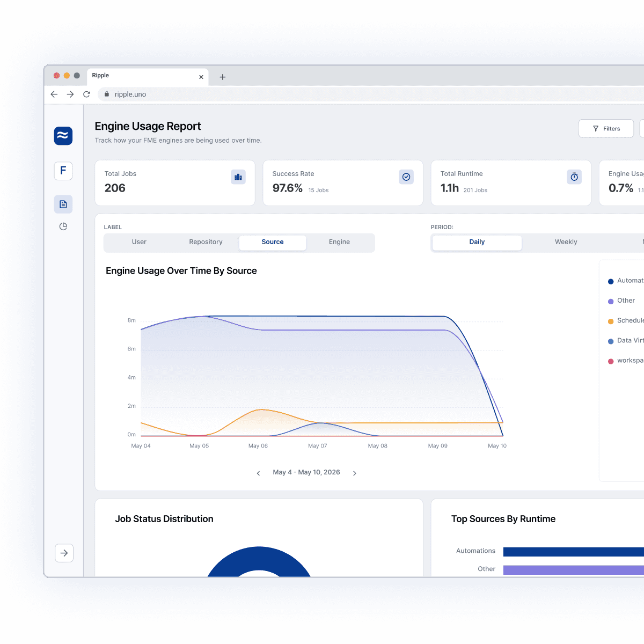This screenshot has width=644, height=644.
Task: Click the 201 Jobs label
Action: [475, 190]
